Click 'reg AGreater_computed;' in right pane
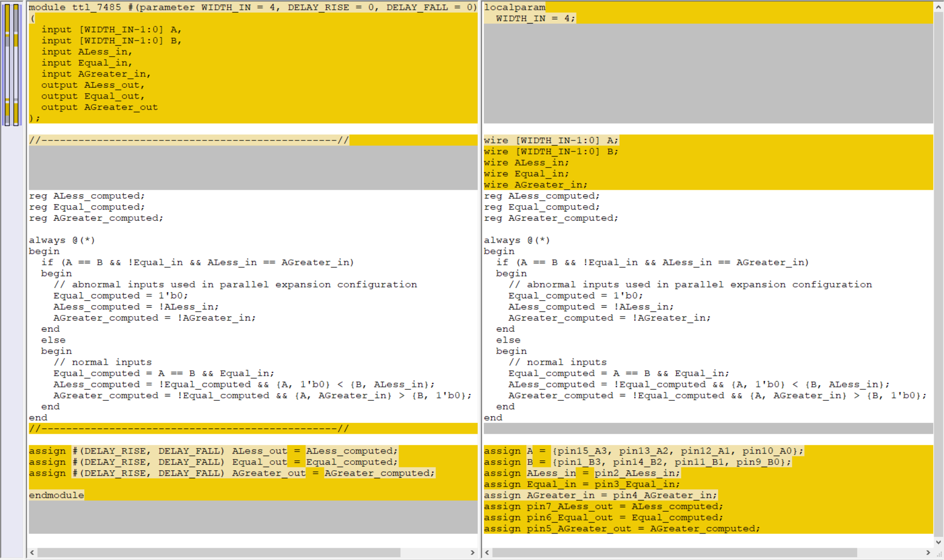This screenshot has width=944, height=560. pyautogui.click(x=551, y=218)
